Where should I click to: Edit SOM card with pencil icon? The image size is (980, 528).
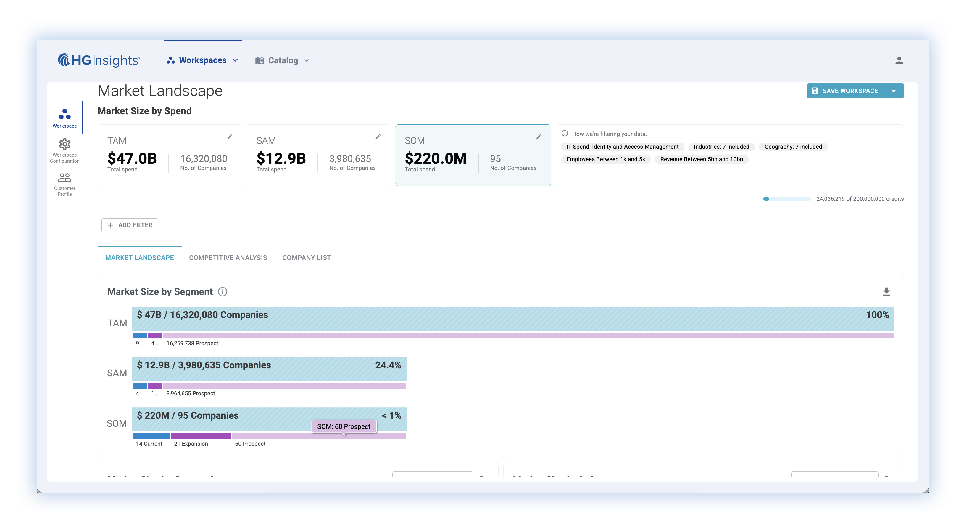(x=539, y=137)
